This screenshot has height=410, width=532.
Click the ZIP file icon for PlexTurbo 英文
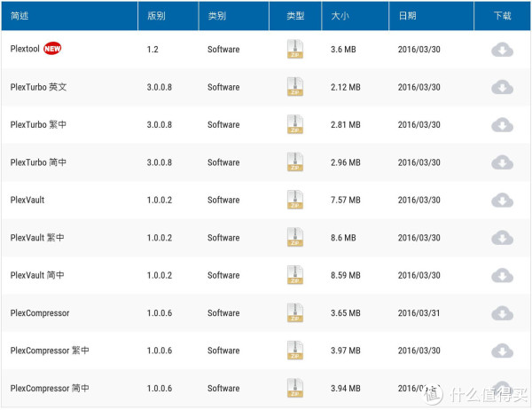pyautogui.click(x=295, y=87)
